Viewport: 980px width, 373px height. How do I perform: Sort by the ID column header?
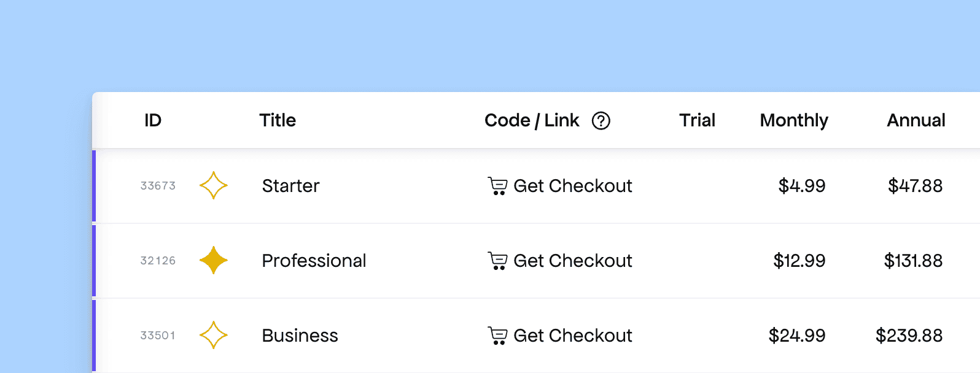click(153, 120)
